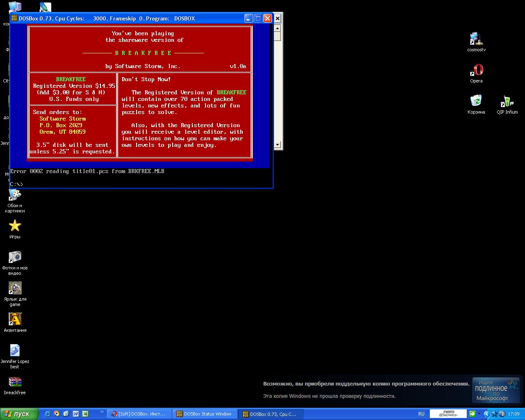This screenshot has height=420, width=525.
Task: Click the 'v1.0a' version text
Action: coord(238,66)
